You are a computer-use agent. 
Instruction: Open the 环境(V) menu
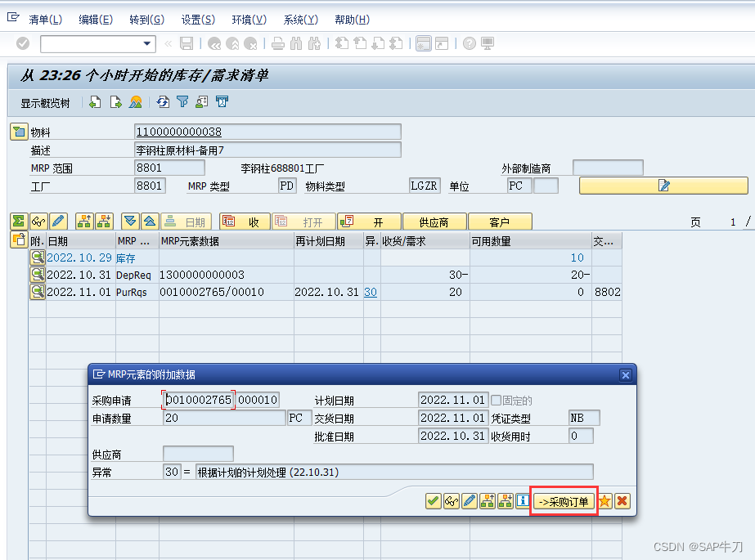point(249,20)
